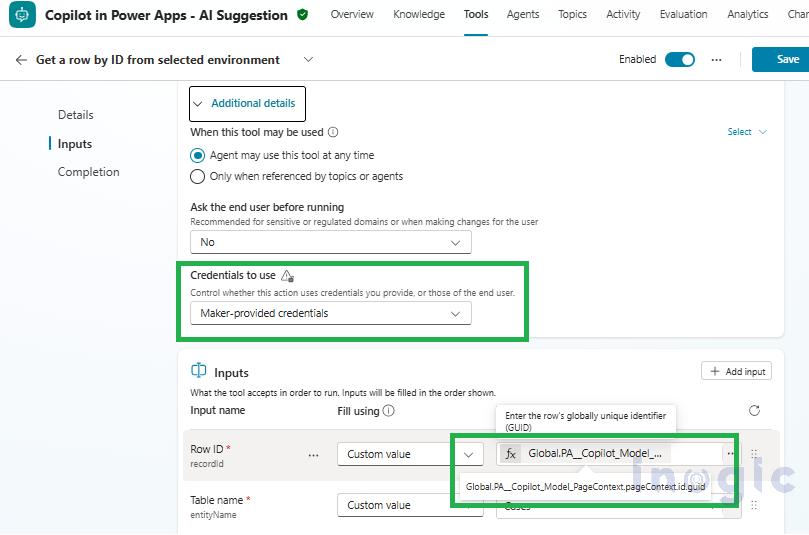
Task: Click the green verified shield icon
Action: click(x=303, y=14)
